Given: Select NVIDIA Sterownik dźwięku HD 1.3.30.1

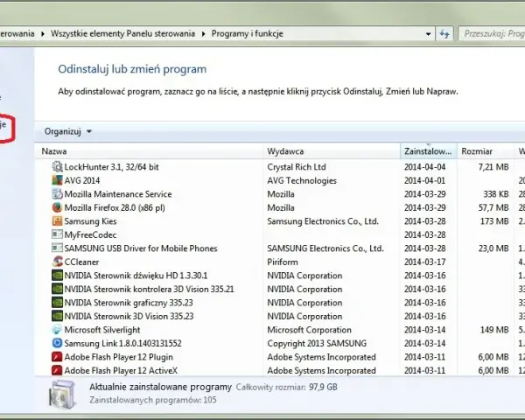Looking at the screenshot, I should (x=136, y=276).
